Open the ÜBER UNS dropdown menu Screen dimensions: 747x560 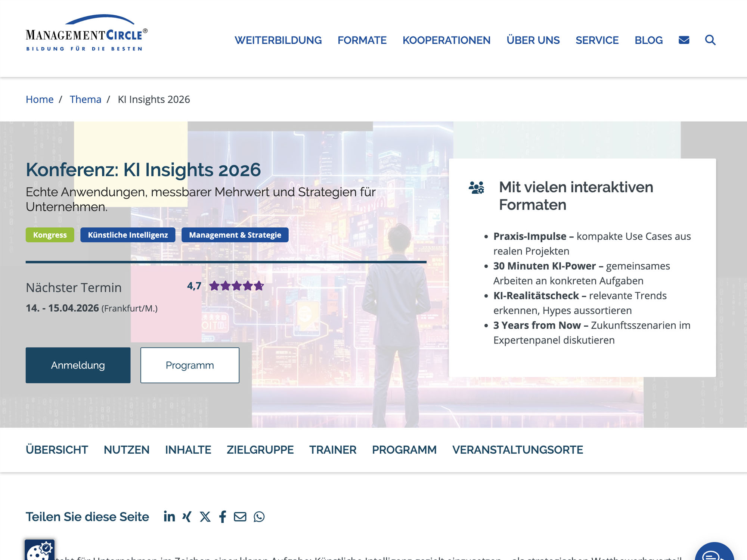click(x=533, y=40)
